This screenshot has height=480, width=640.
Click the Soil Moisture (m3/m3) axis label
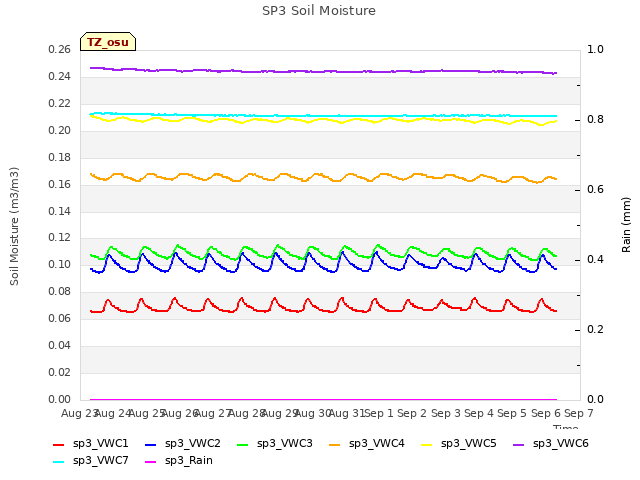coord(14,226)
